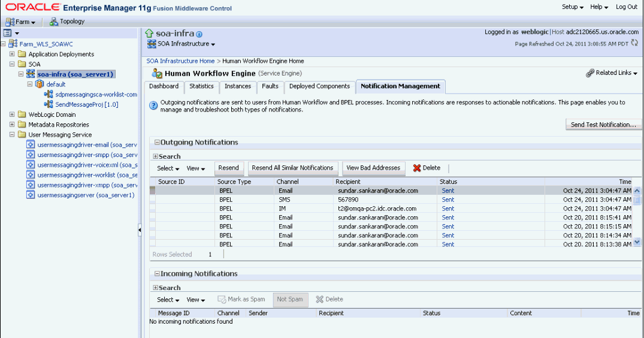Expand Search in Outgoing Notifications

click(156, 156)
